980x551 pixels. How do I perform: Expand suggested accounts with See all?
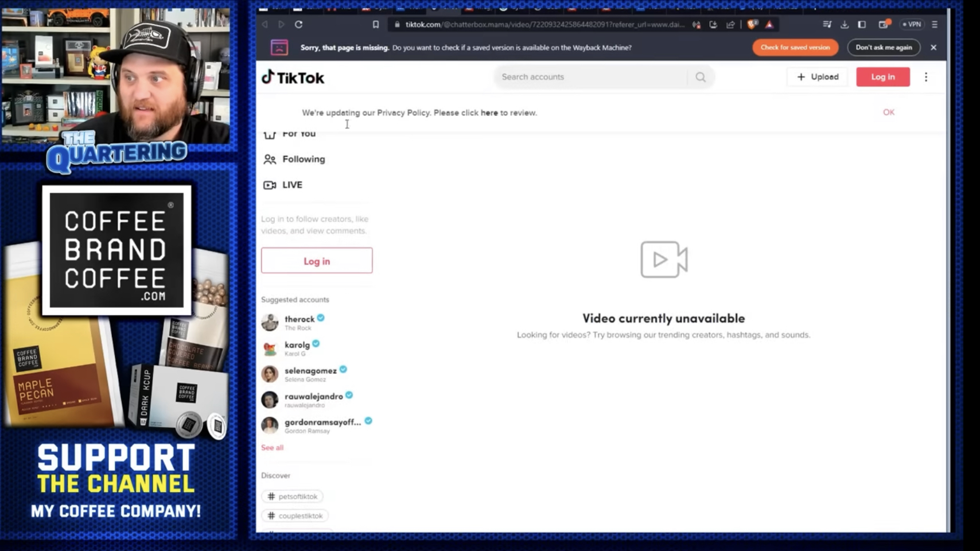pyautogui.click(x=272, y=448)
